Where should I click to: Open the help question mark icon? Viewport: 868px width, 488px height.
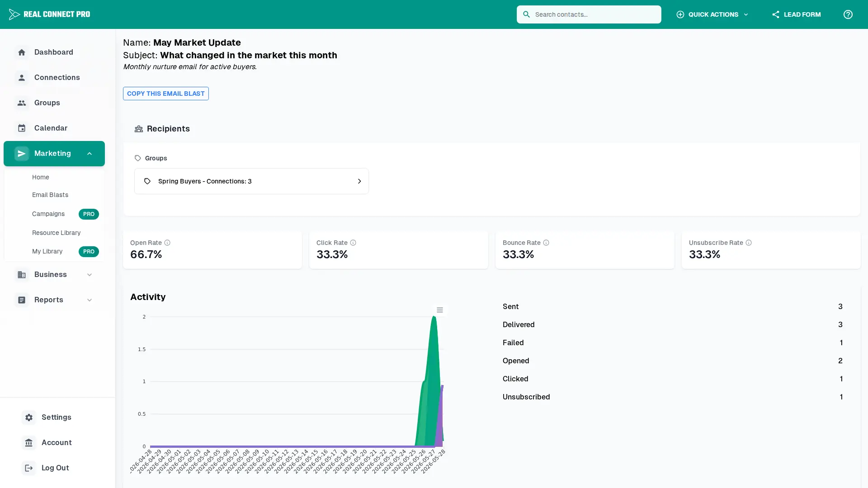click(x=848, y=14)
